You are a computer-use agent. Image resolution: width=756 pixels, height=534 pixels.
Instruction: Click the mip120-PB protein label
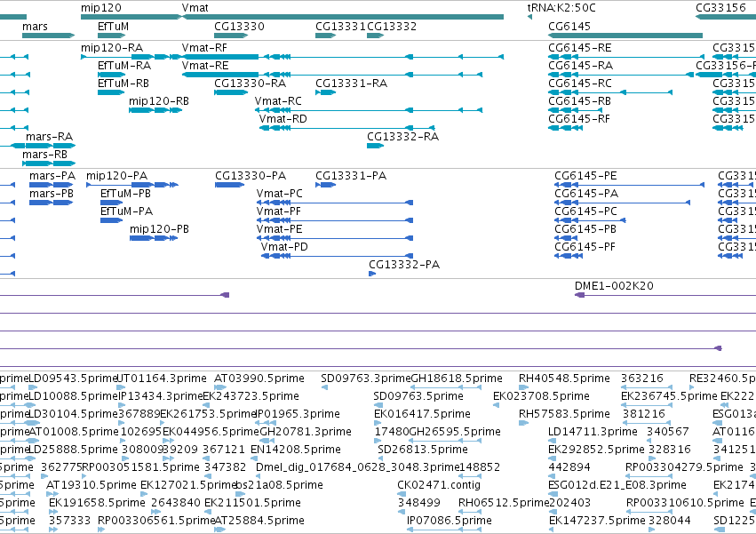[x=159, y=229]
